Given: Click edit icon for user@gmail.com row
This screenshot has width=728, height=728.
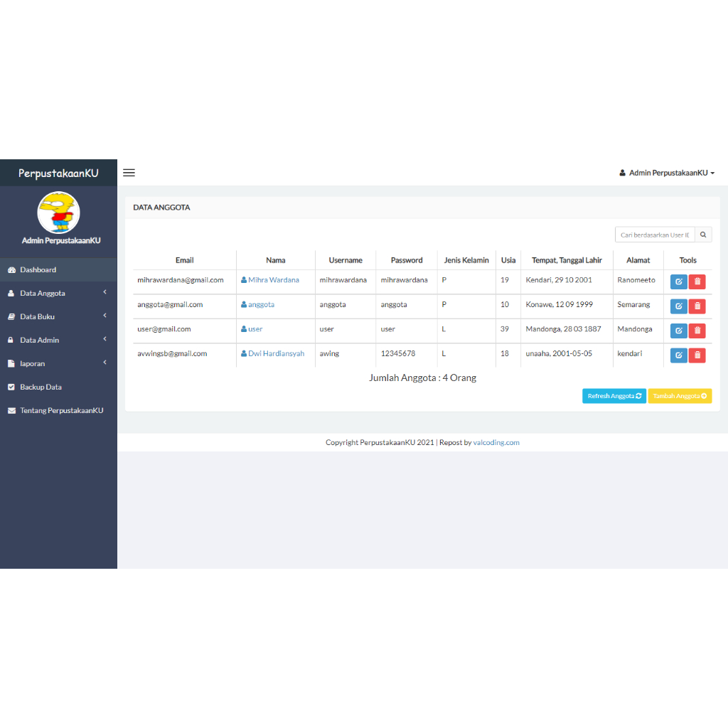Looking at the screenshot, I should [678, 331].
